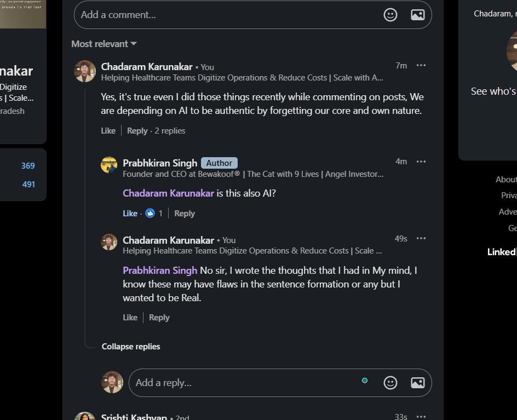Open options menu on Prabhkiran's 4m reply

point(421,162)
